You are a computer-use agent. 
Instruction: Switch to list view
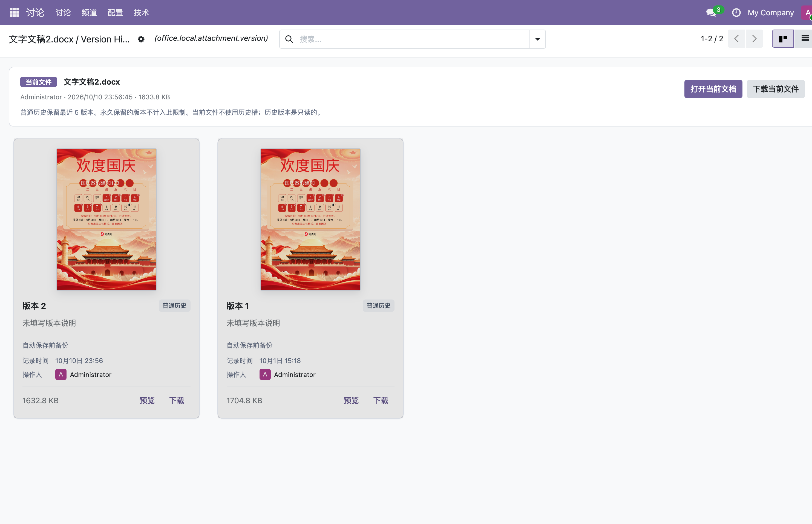coord(804,39)
